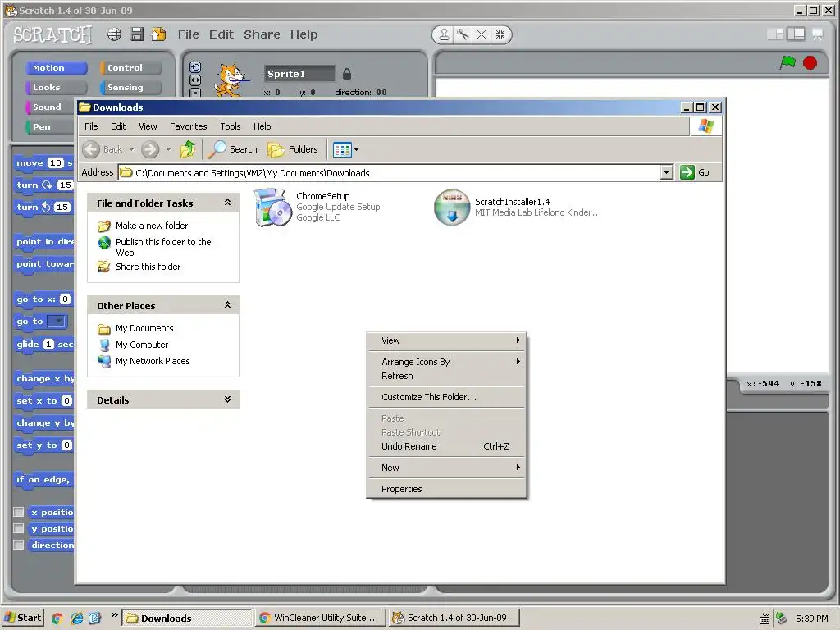Open My Computer link

pos(141,345)
